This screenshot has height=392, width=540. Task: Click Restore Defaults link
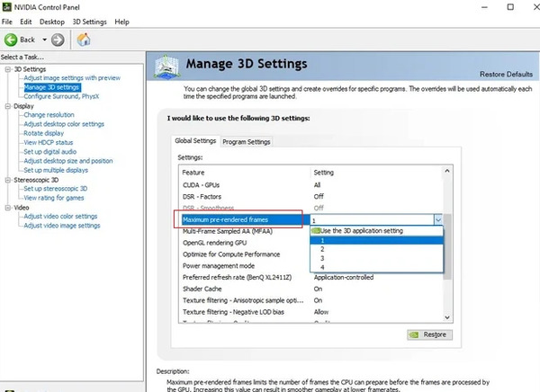506,75
